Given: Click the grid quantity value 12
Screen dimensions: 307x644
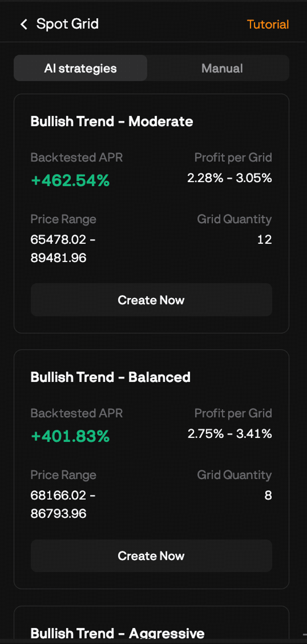Looking at the screenshot, I should [x=265, y=239].
